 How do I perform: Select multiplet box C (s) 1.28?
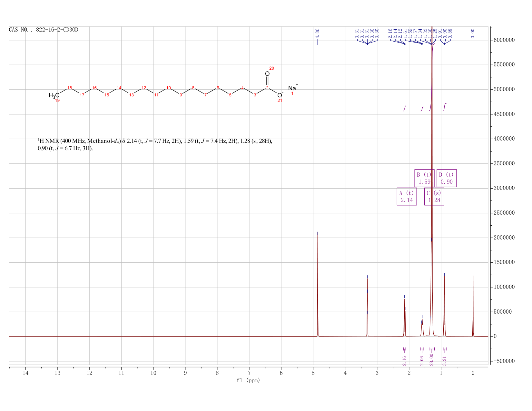pos(434,197)
